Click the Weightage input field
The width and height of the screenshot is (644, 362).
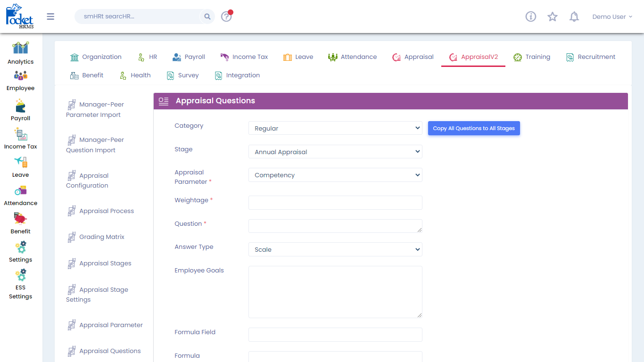point(335,203)
